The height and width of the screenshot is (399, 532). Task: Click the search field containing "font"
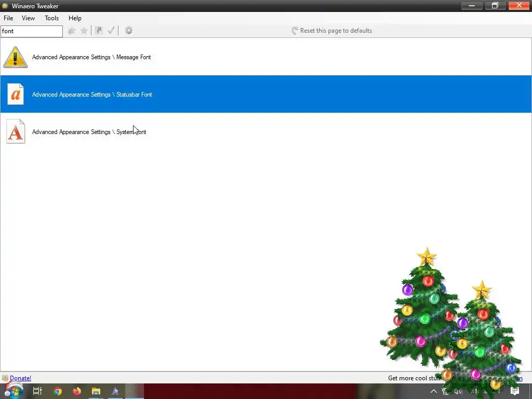point(32,31)
